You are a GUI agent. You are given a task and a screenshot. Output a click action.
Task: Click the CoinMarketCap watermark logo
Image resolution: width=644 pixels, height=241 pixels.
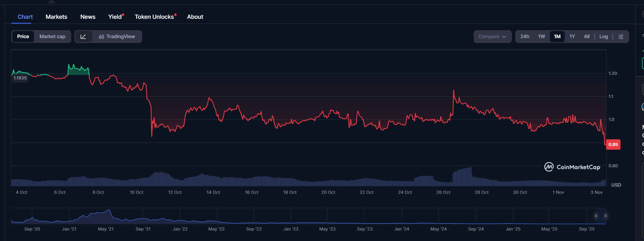point(572,167)
